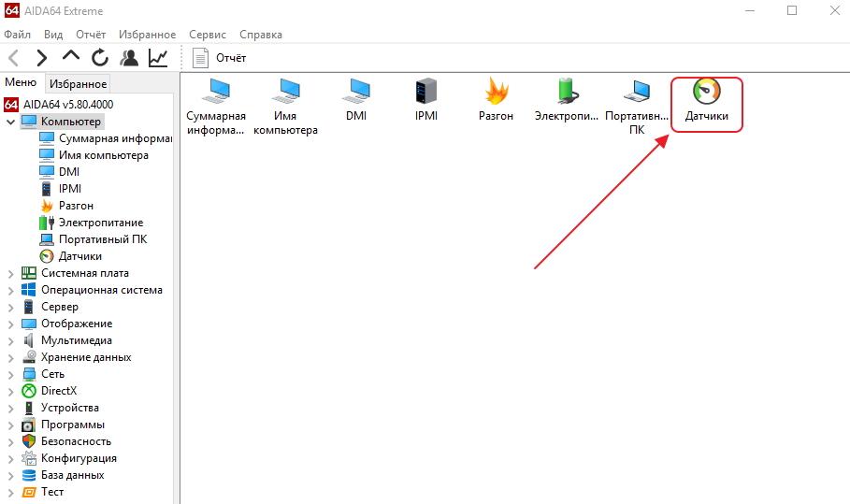
Task: Switch to the Меню tab
Action: click(21, 82)
